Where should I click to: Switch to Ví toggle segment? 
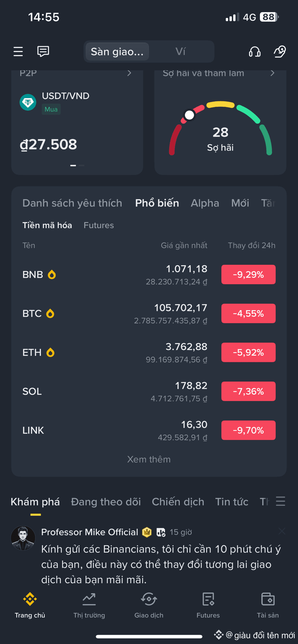pos(181,52)
